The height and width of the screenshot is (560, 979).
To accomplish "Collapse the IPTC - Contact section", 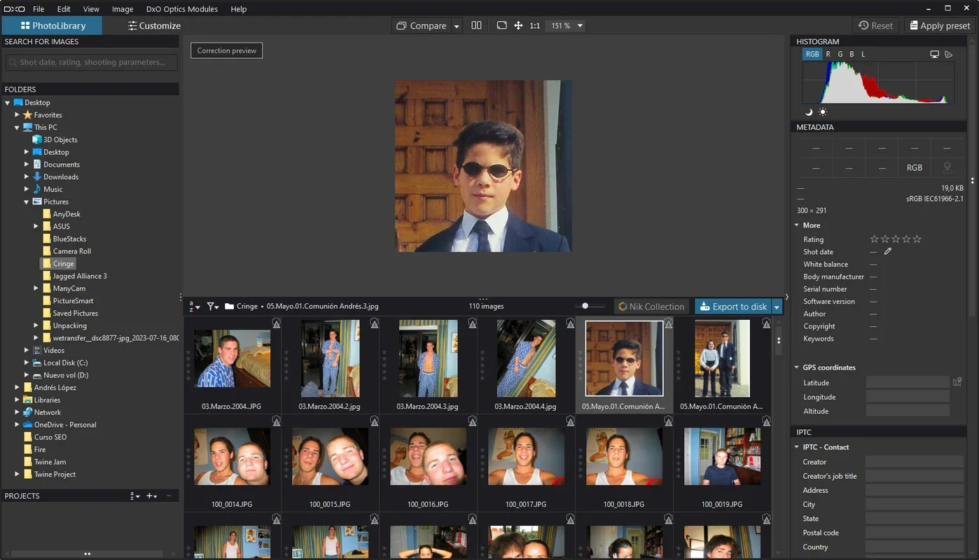I will [x=797, y=447].
